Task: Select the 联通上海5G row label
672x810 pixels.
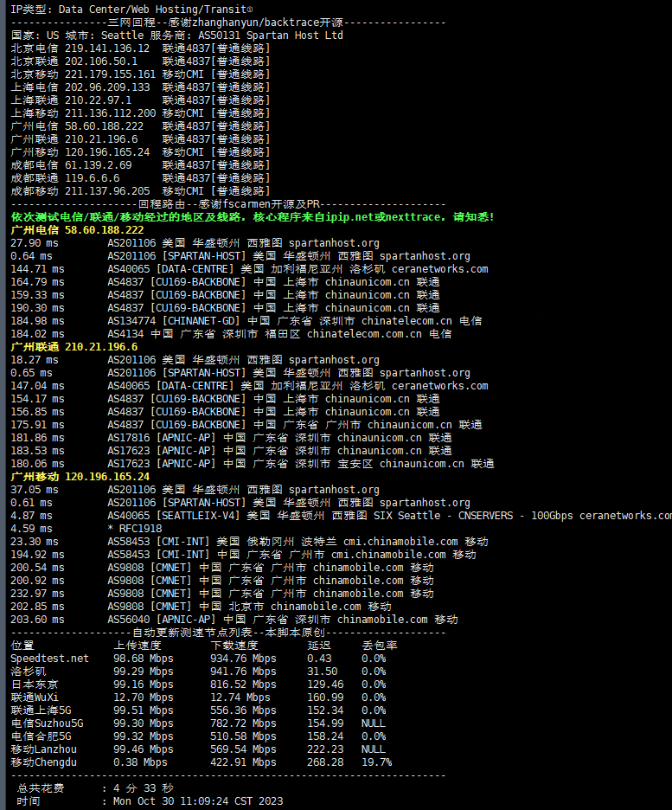Action: (41, 710)
